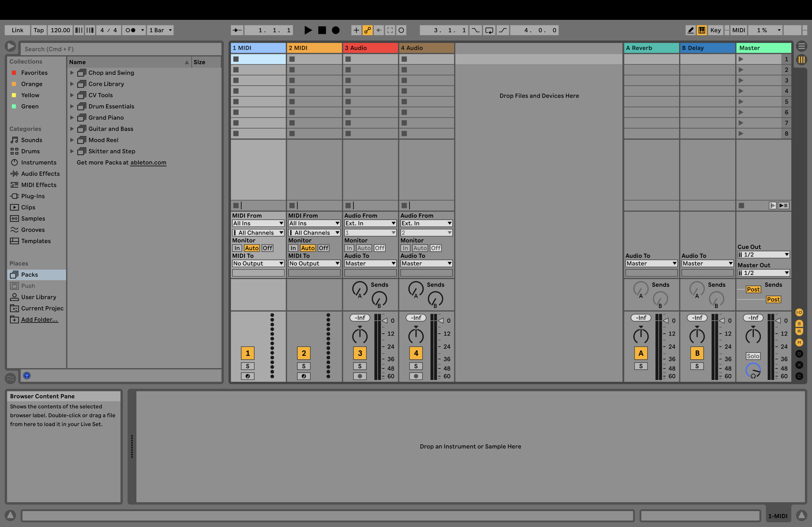Open Instruments category
Screen dimensions: 812x527
click(39, 163)
